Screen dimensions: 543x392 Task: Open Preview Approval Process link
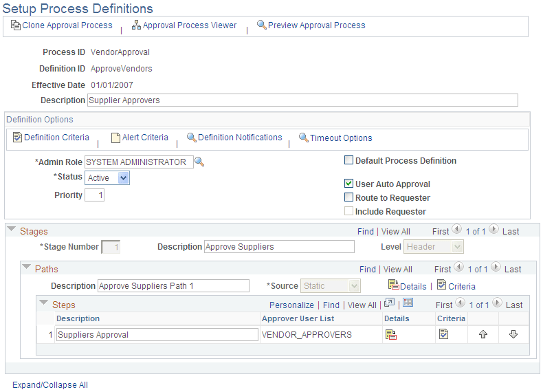pos(316,25)
